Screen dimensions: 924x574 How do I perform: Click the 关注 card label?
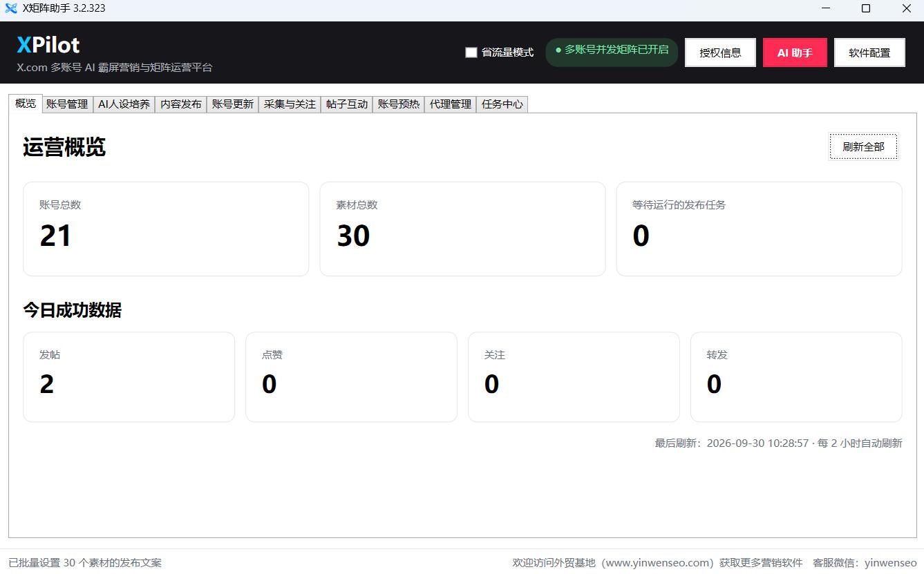pos(495,354)
